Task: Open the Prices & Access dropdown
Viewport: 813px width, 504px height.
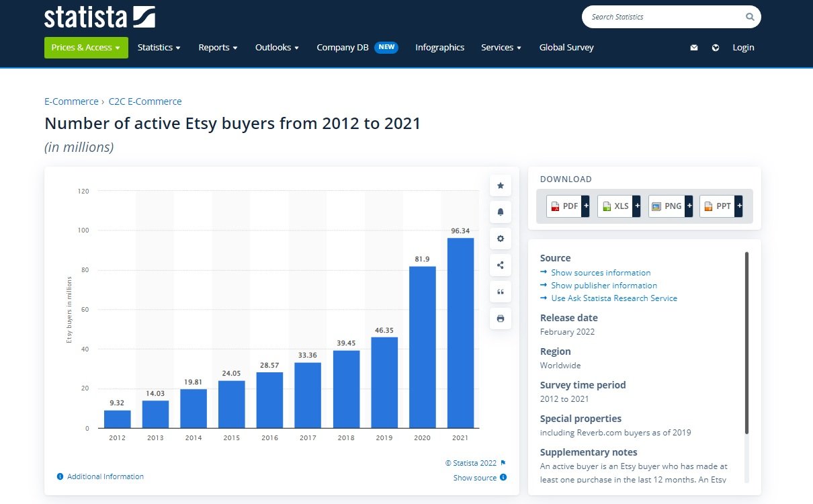Action: (86, 48)
